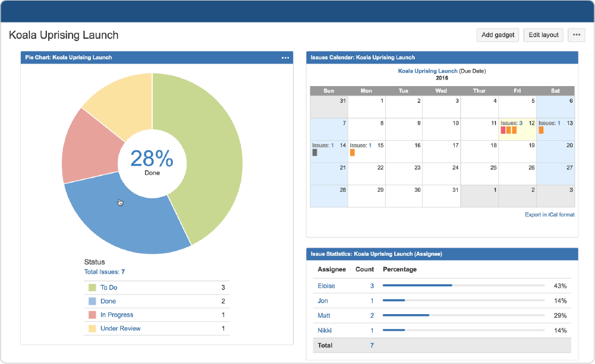
Task: Click the pink issue marker on Friday 12
Action: coord(503,130)
